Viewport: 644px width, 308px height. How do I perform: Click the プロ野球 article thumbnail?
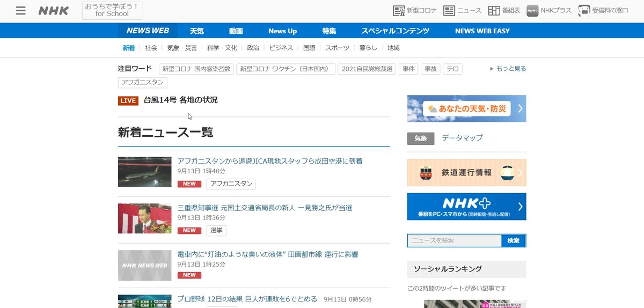point(145,301)
